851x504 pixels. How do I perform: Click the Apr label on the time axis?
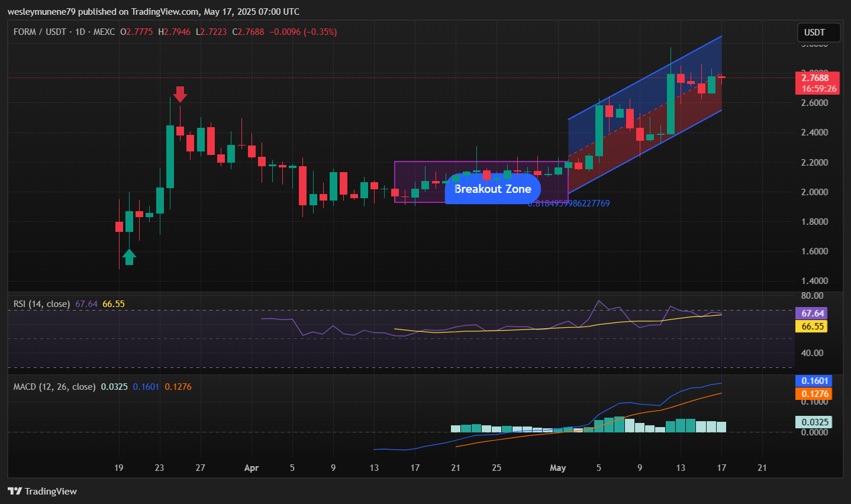point(252,468)
